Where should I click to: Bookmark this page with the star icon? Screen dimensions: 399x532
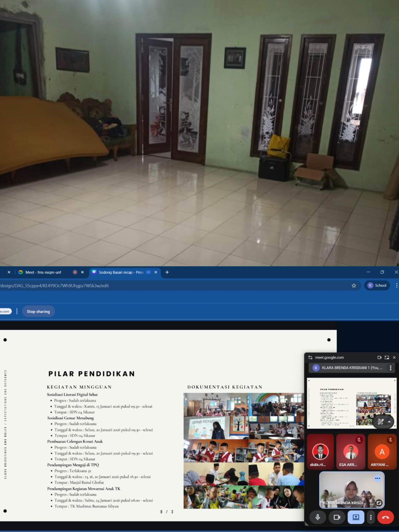click(x=354, y=285)
